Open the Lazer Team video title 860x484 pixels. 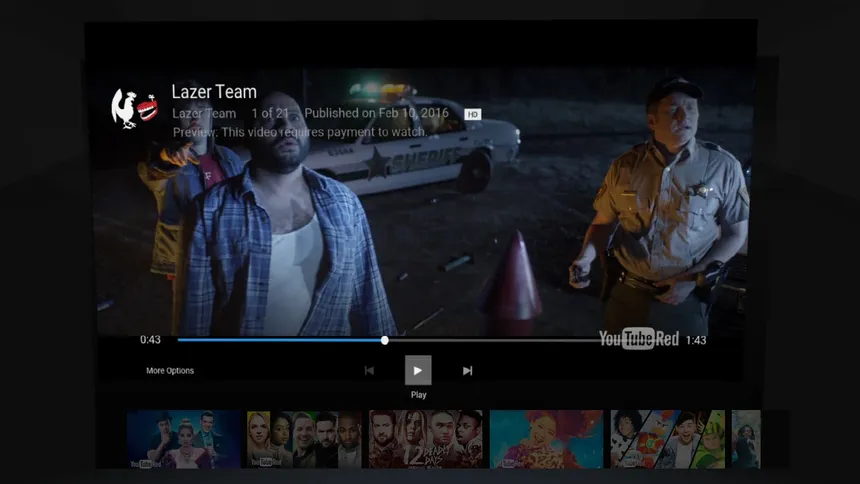[x=214, y=92]
